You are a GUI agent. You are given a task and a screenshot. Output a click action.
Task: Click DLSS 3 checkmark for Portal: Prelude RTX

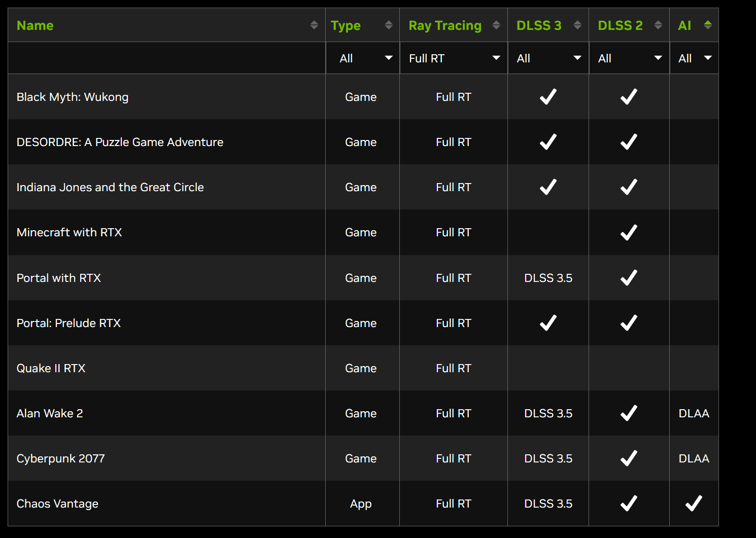[548, 322]
